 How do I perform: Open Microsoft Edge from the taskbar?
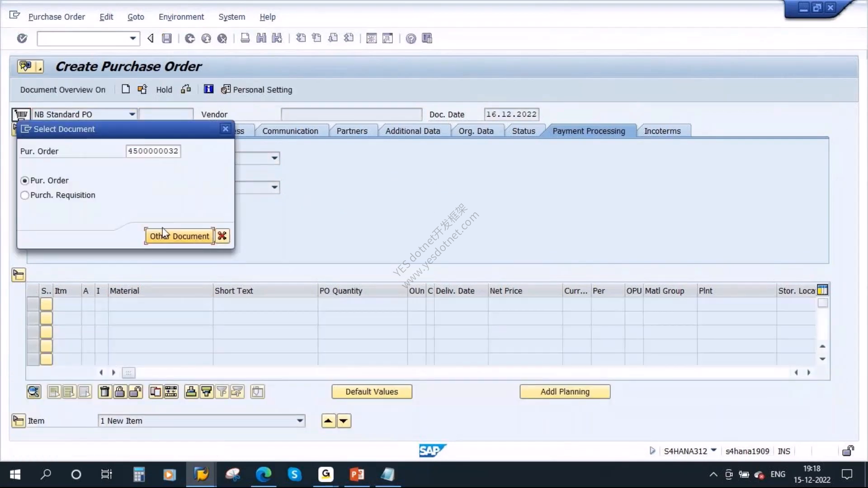click(264, 474)
